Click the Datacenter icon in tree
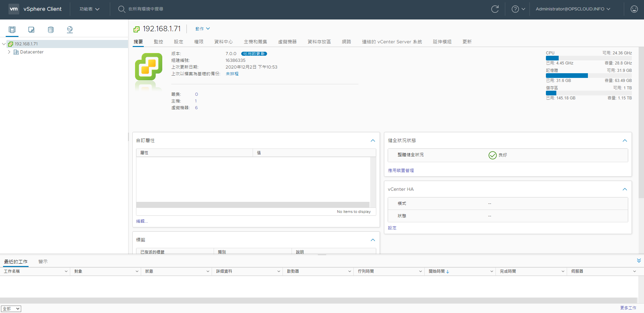 (16, 52)
